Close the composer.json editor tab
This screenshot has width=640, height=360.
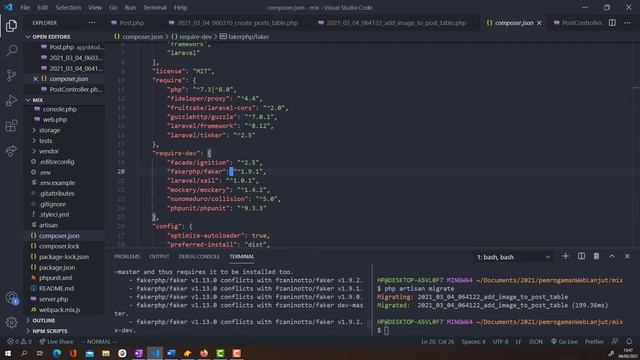coord(540,23)
